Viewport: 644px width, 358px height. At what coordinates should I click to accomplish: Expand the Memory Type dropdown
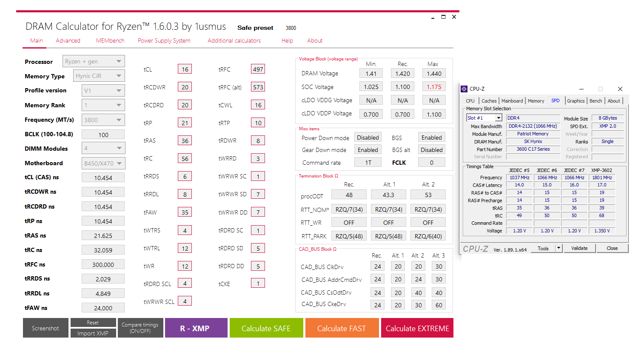click(99, 76)
